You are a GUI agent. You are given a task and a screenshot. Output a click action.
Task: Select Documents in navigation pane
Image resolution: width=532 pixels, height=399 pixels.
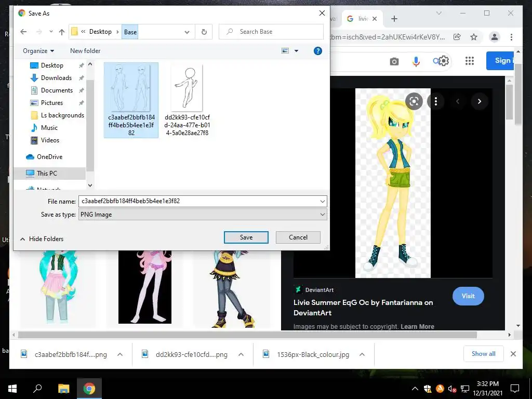(57, 90)
